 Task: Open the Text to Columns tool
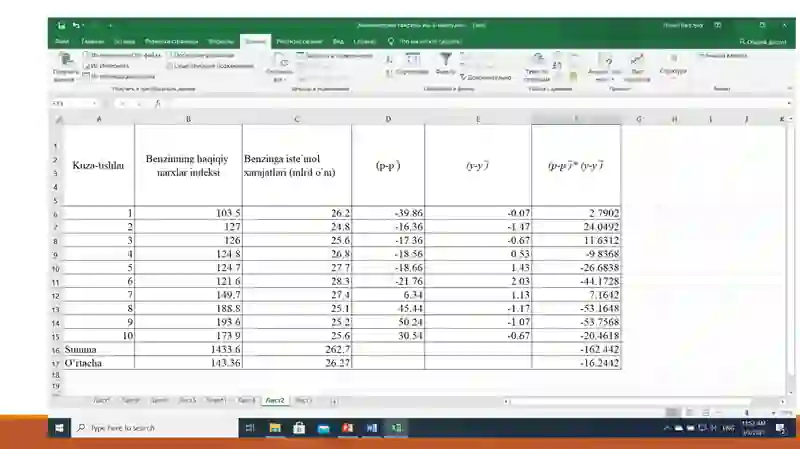(537, 67)
